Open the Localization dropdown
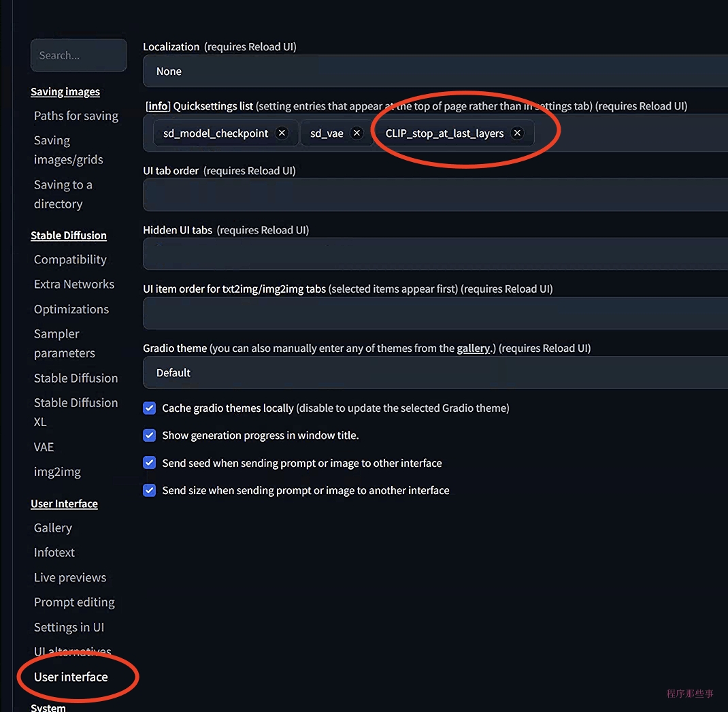 435,71
